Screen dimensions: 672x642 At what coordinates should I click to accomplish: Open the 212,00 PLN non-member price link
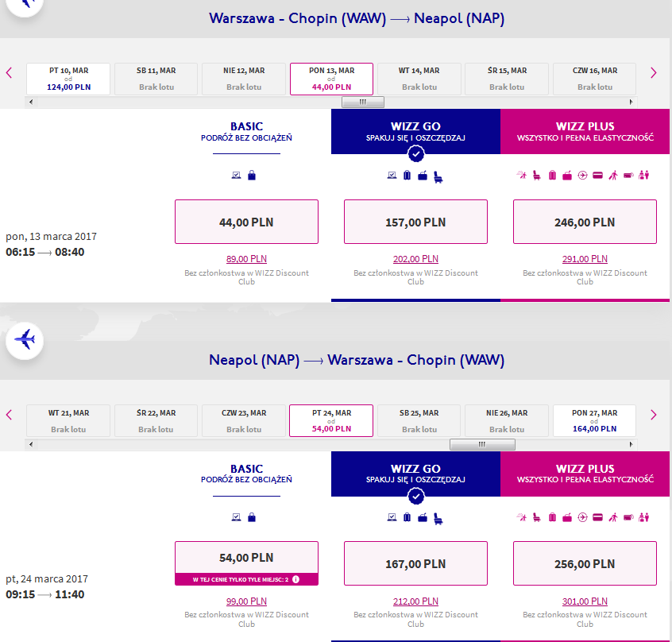click(x=415, y=601)
